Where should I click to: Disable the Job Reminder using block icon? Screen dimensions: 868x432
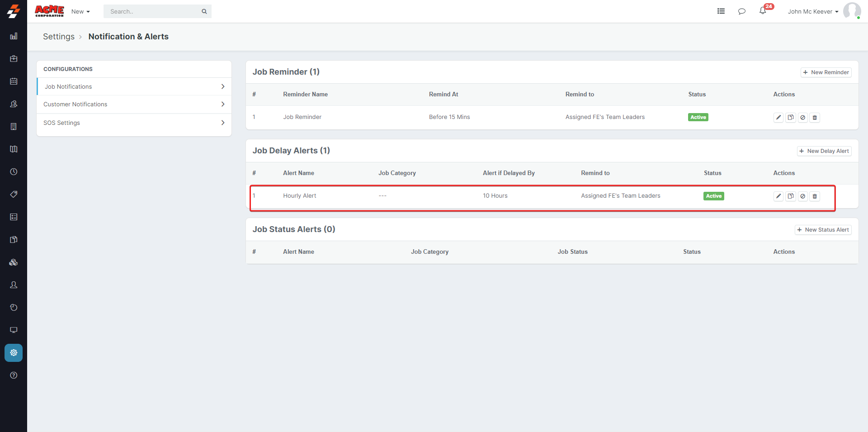tap(802, 118)
